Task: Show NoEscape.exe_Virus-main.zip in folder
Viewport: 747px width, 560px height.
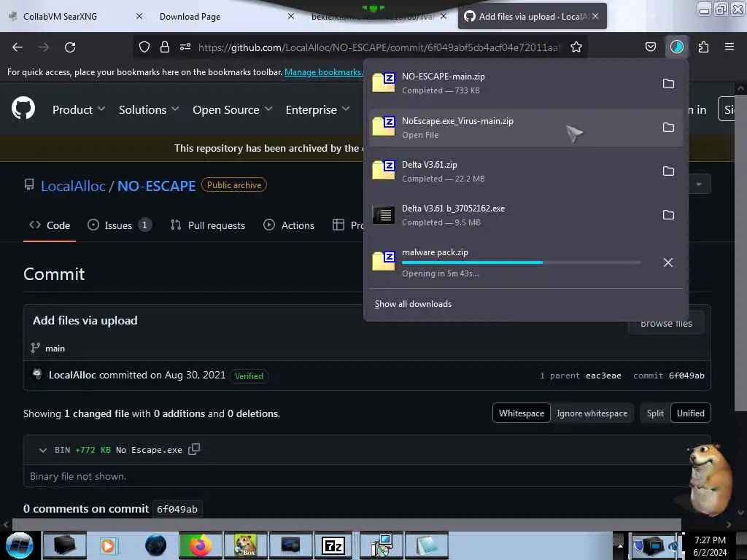Action: 668,128
